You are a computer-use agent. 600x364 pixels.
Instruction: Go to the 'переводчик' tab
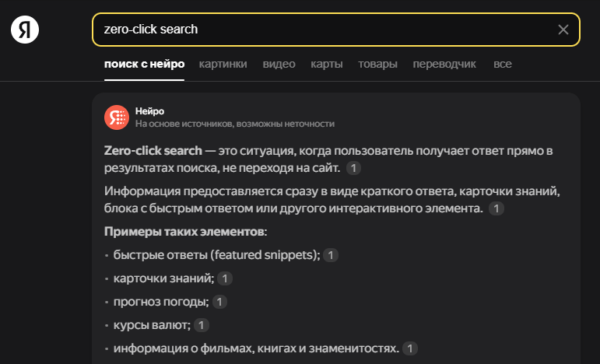[x=444, y=64]
